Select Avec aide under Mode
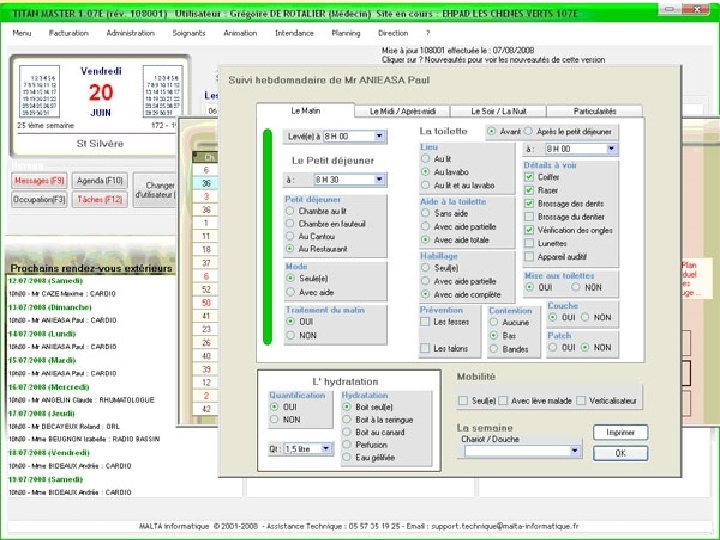The image size is (720, 540). tap(290, 292)
